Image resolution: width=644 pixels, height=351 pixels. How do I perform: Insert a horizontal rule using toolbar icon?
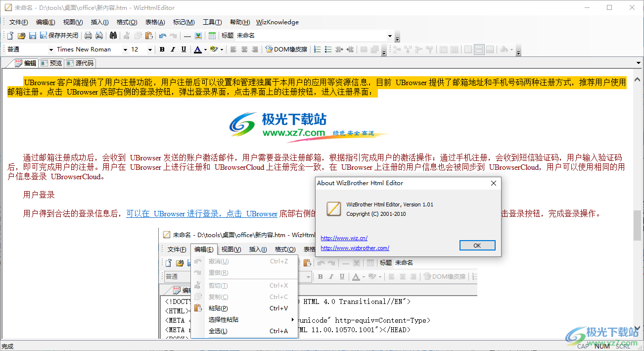coord(187,36)
